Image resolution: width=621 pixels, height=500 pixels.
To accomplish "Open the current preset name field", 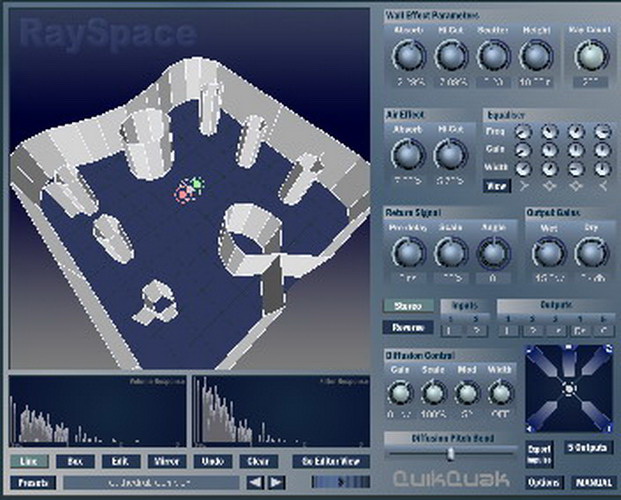I will [x=151, y=483].
